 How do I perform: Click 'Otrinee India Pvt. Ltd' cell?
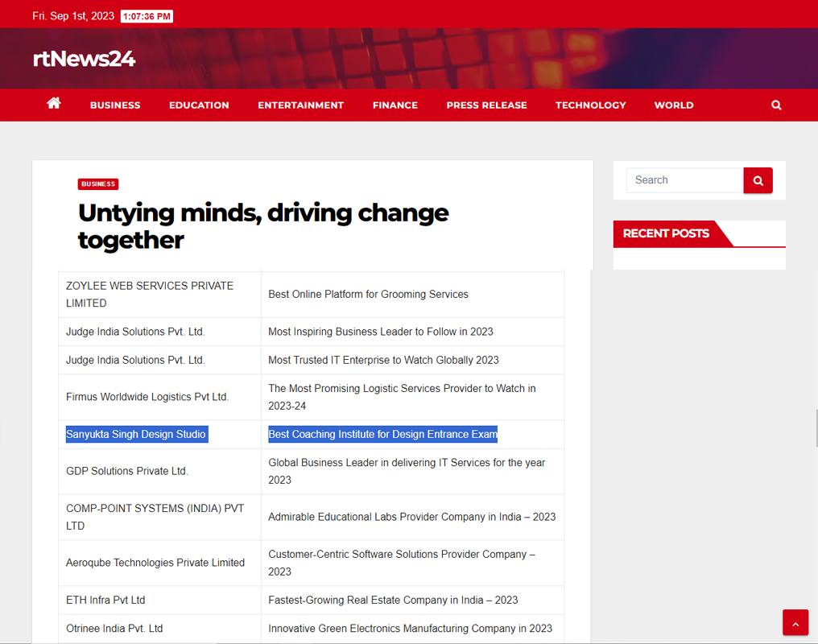[159, 629]
